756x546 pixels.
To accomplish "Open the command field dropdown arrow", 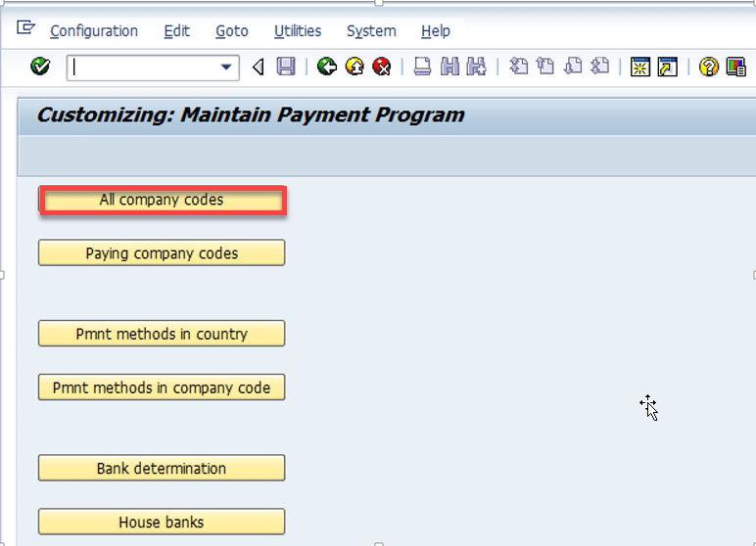I will click(x=225, y=67).
